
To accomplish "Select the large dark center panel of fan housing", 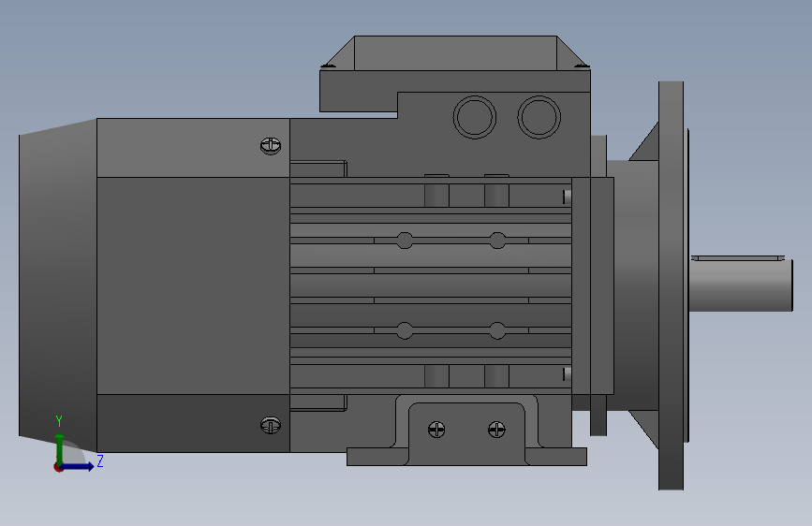I will click(193, 285).
